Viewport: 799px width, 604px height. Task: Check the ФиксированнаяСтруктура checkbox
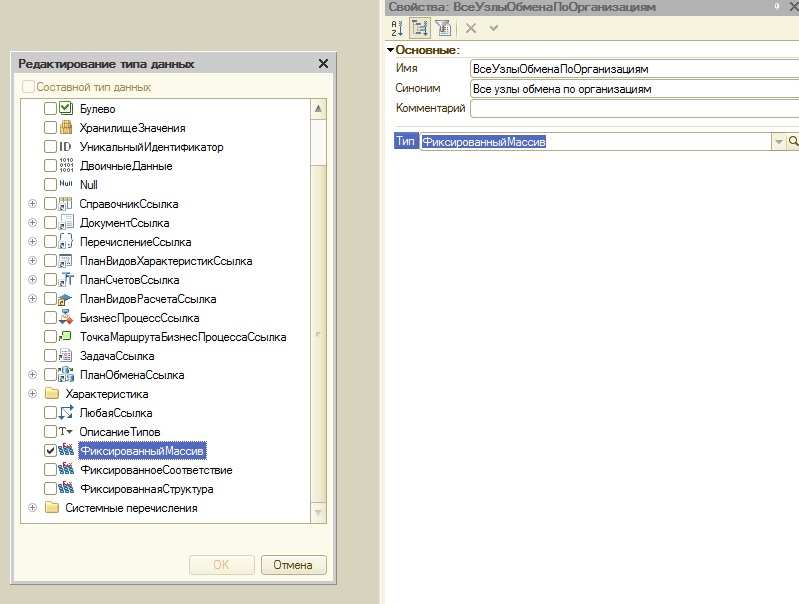click(50, 489)
